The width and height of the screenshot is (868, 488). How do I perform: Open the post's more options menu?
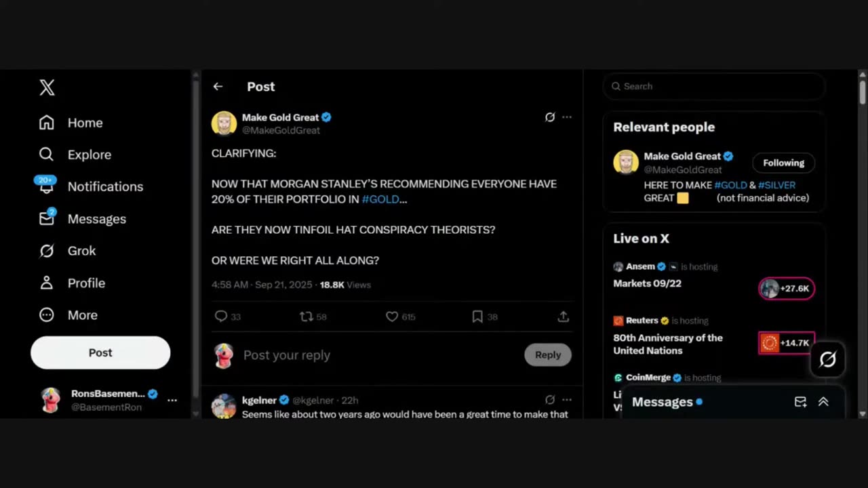[x=567, y=117]
